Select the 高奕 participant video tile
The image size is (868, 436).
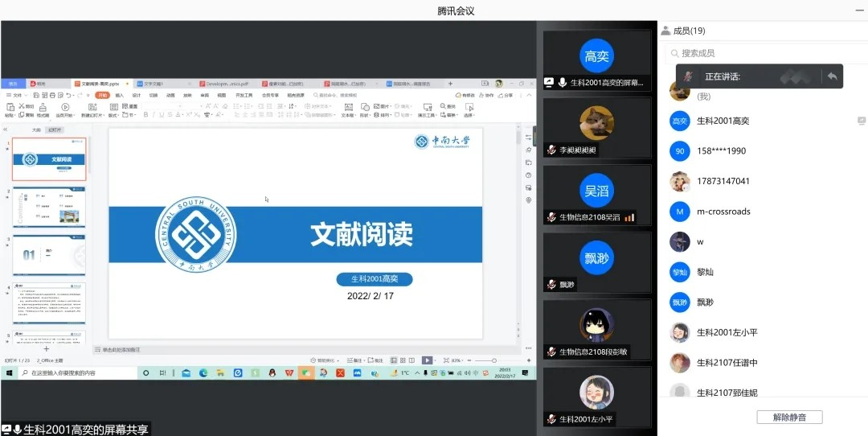tap(596, 60)
